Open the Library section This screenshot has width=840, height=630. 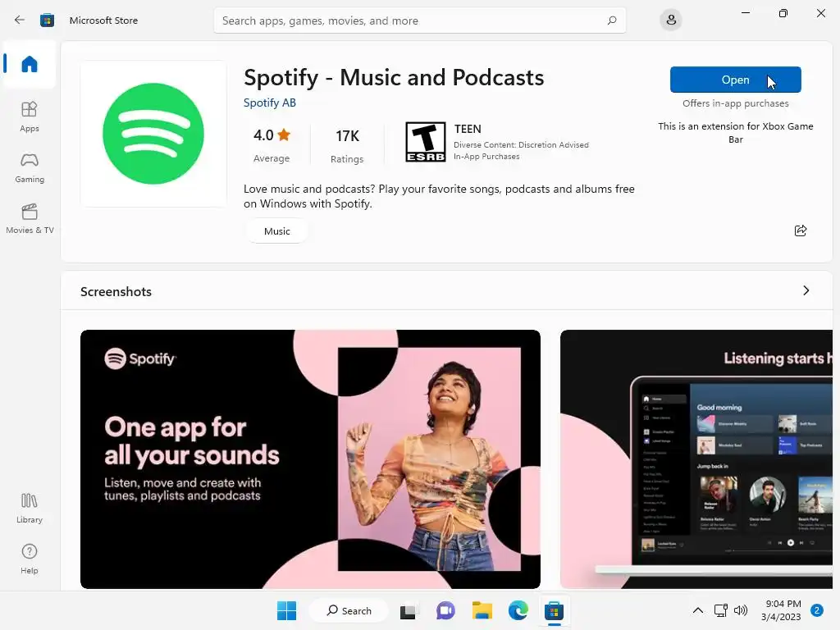[x=30, y=509]
